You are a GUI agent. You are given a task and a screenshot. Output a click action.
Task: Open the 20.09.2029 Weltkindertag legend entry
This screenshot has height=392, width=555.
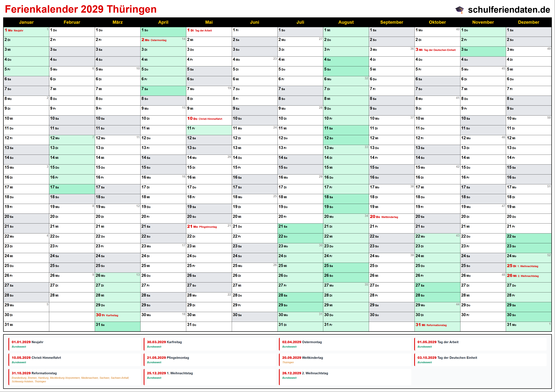[302, 358]
